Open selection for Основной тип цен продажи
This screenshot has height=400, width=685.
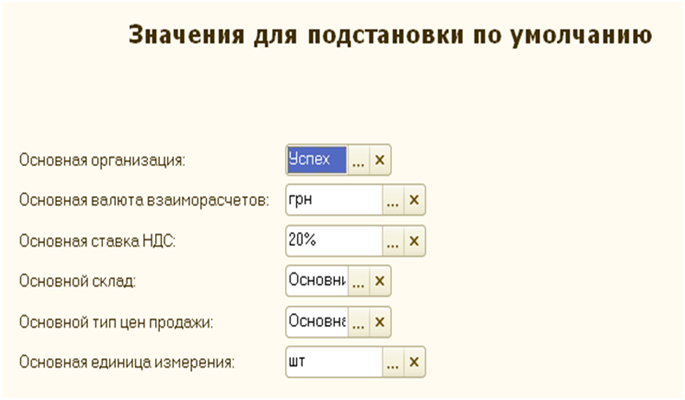[x=358, y=321]
